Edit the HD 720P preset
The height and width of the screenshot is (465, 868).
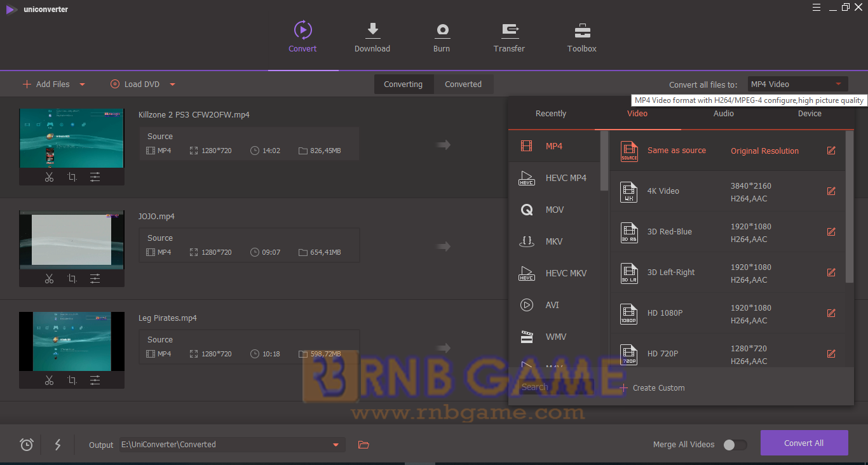pos(831,354)
